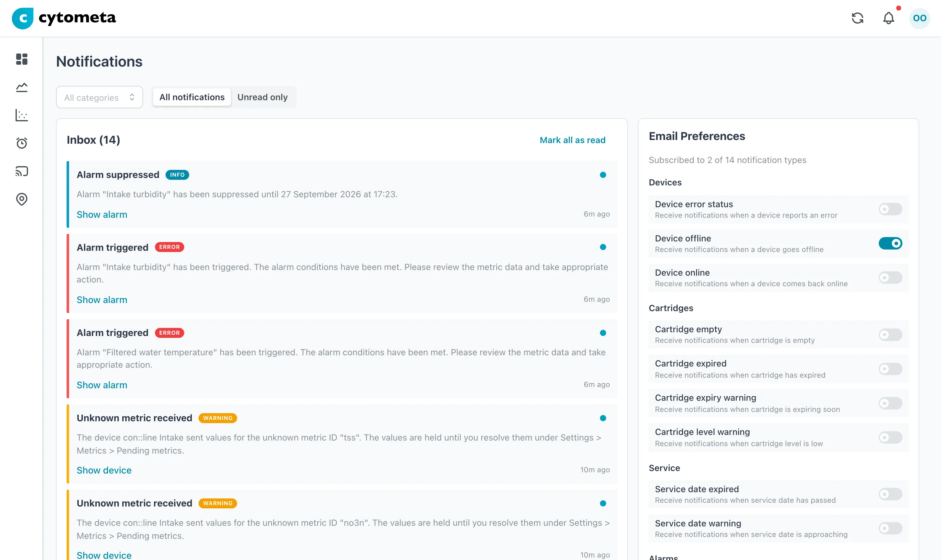Open the OO user avatar menu
The width and height of the screenshot is (941, 560).
click(x=920, y=18)
